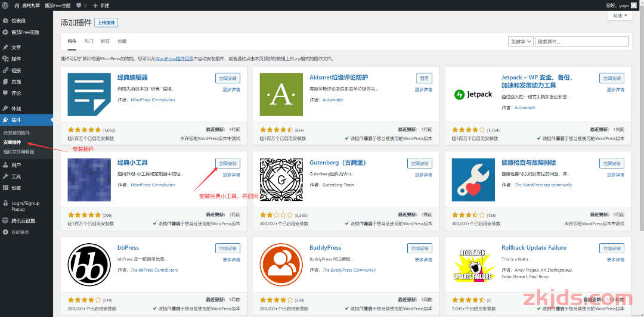Open The BuddyPress Community author link

(349, 270)
